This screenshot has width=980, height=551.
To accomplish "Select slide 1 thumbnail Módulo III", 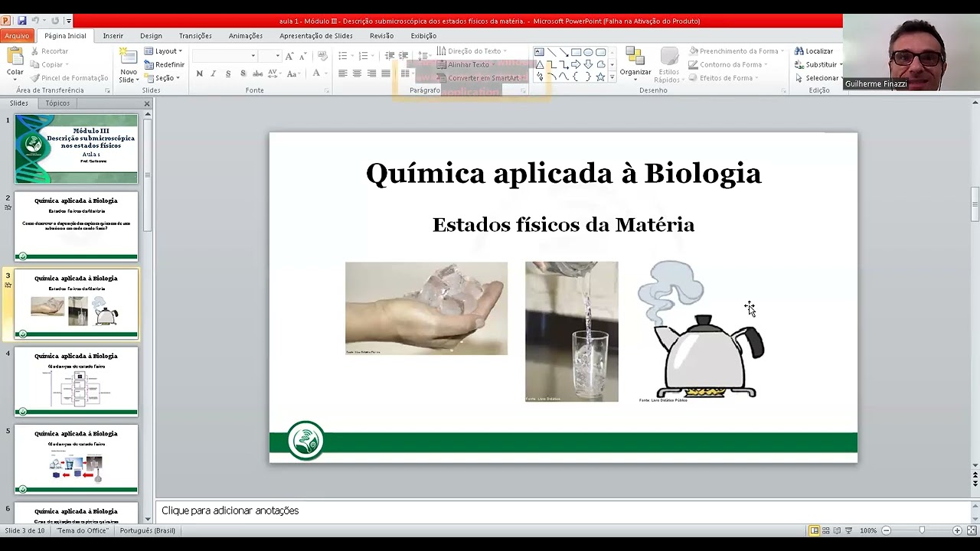I will pos(77,148).
